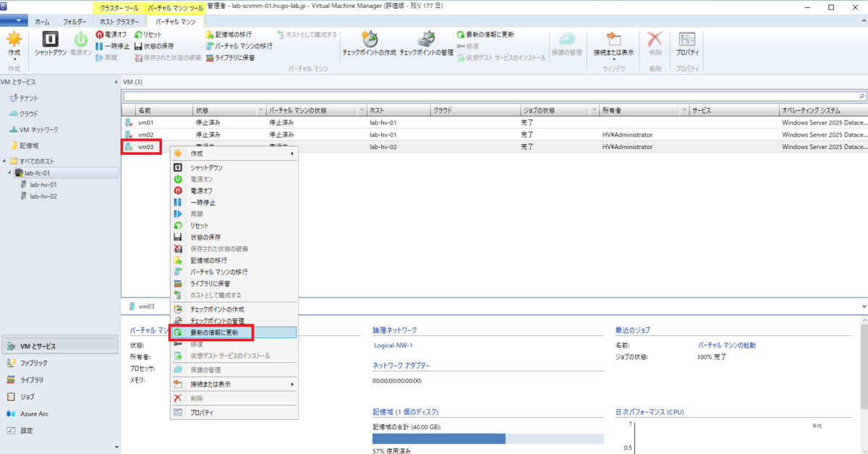Click 記憶域の移行 in the ribbon

pyautogui.click(x=229, y=34)
